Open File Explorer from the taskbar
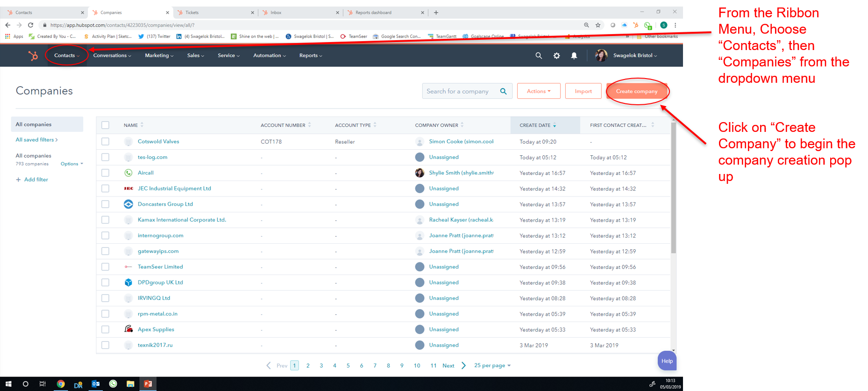868x391 pixels. 130,384
